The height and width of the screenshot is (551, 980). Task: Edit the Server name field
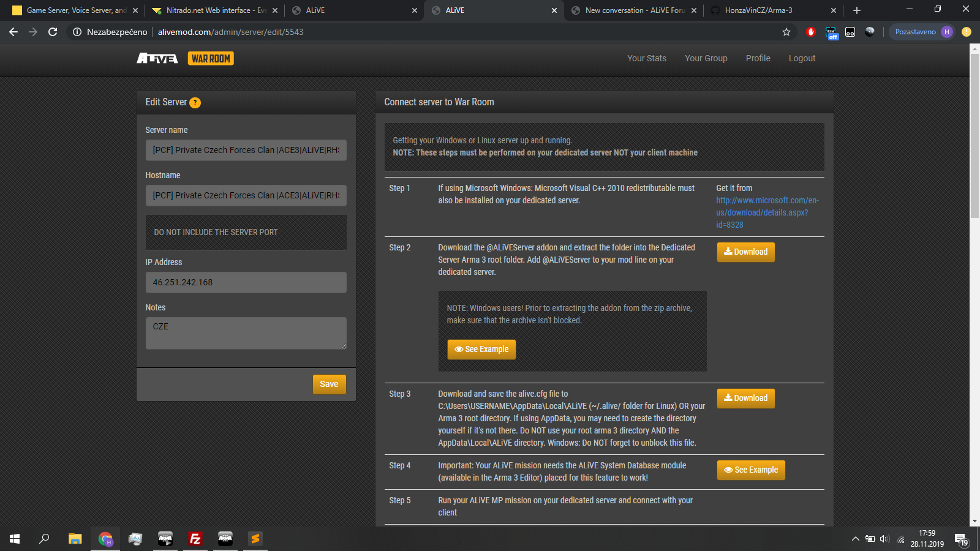pos(246,150)
